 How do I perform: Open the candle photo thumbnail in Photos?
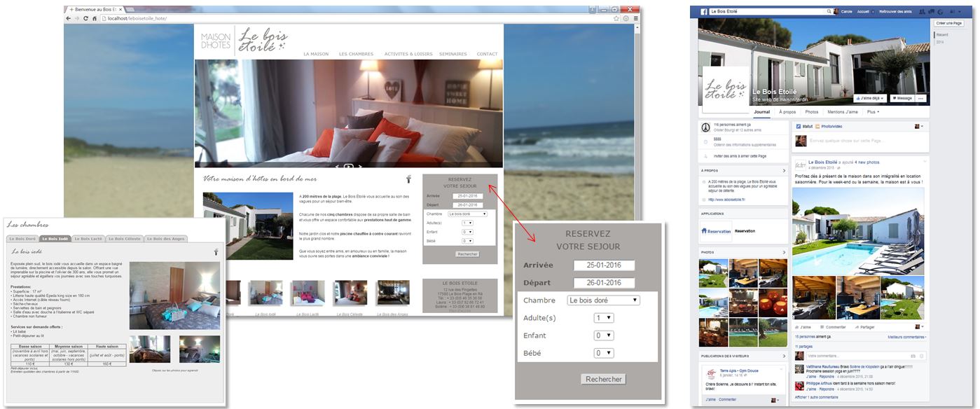(x=771, y=303)
